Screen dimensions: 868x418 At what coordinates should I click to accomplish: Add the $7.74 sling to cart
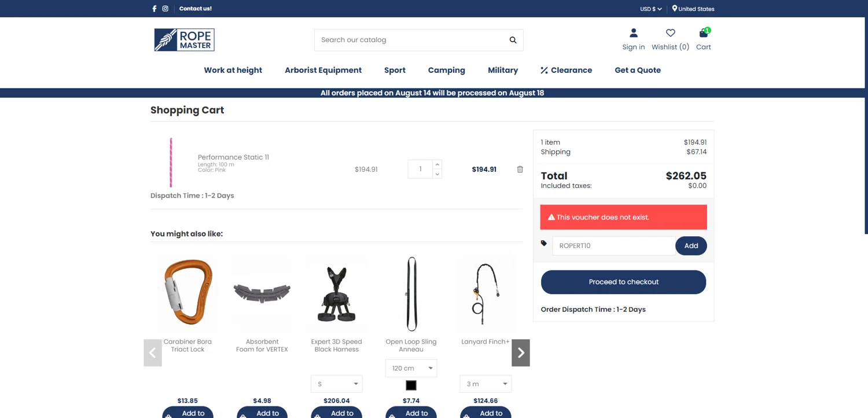coord(411,413)
